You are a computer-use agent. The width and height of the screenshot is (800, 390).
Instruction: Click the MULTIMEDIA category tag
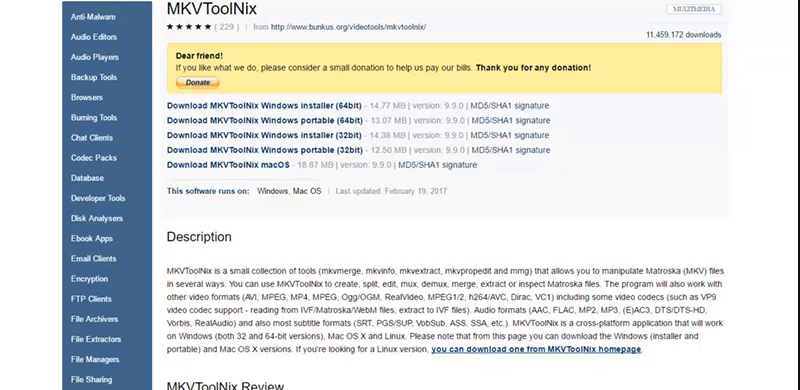tap(694, 9)
